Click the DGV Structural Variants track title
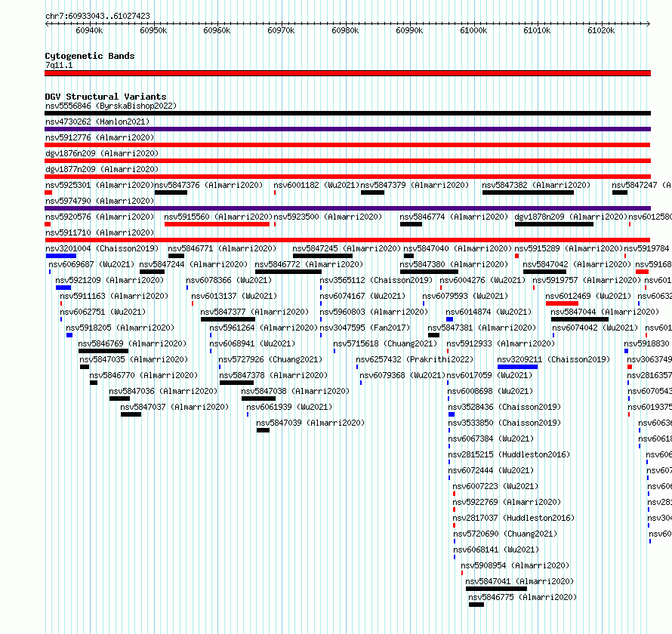The width and height of the screenshot is (672, 634). [x=106, y=97]
